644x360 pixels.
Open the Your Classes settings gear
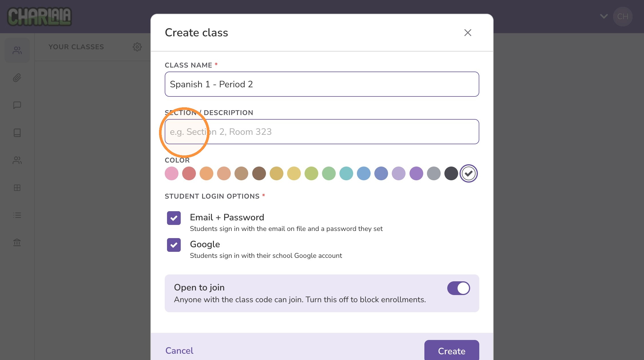point(137,47)
